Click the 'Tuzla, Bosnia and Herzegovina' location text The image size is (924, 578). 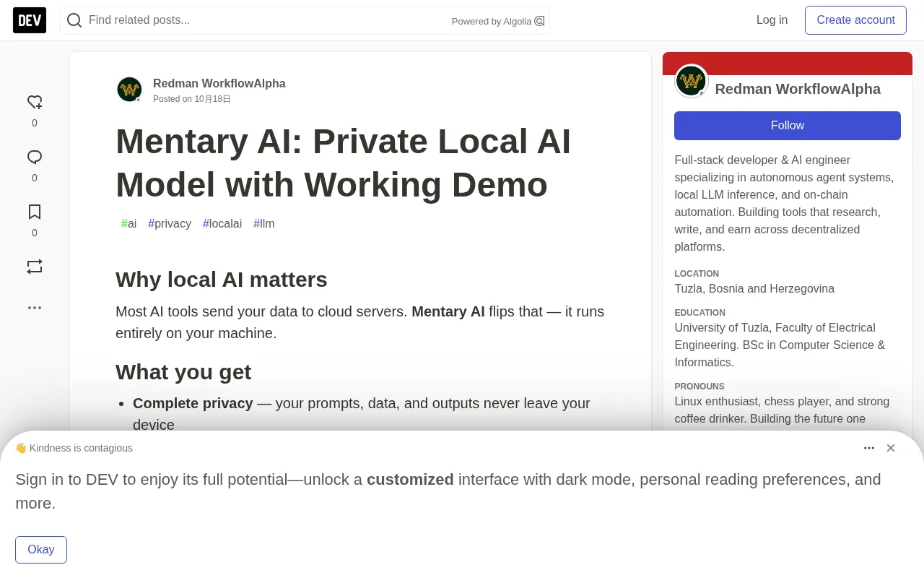point(754,289)
